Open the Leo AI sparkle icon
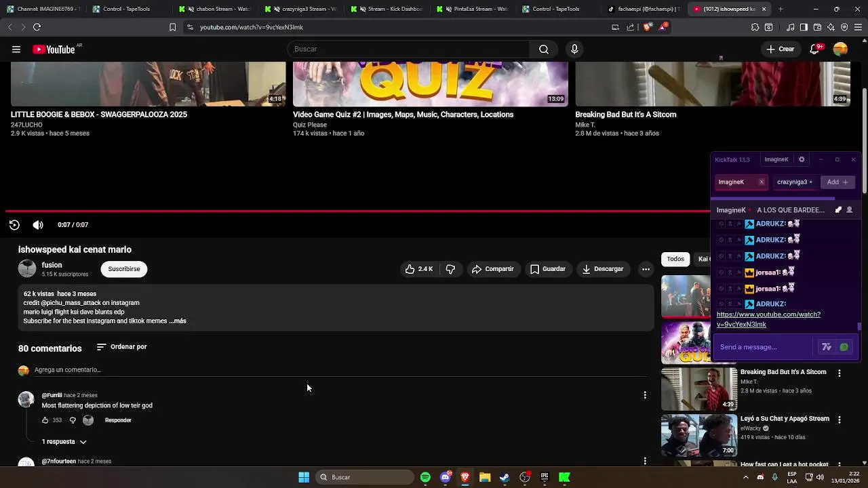868x488 pixels. tap(831, 27)
